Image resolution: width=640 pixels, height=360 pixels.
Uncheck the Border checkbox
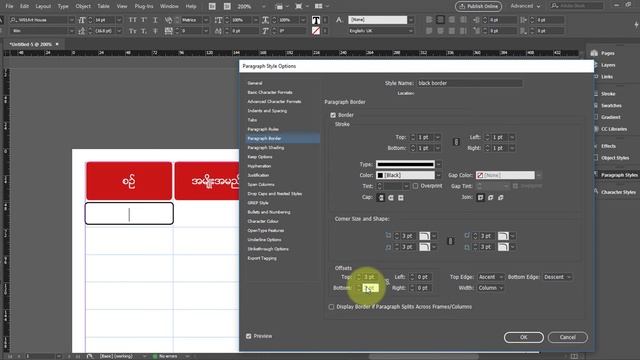pos(333,115)
